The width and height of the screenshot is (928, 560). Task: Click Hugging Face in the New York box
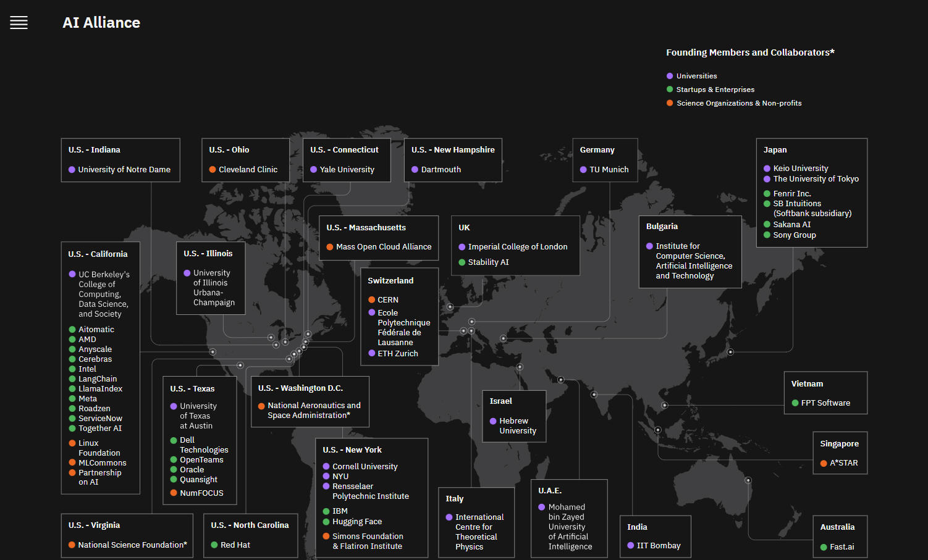[x=357, y=522]
